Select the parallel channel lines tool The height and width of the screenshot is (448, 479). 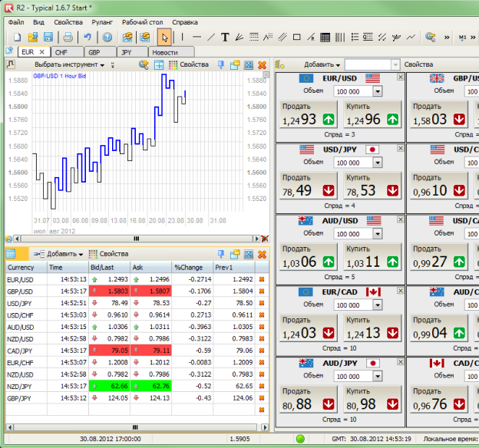[x=282, y=38]
